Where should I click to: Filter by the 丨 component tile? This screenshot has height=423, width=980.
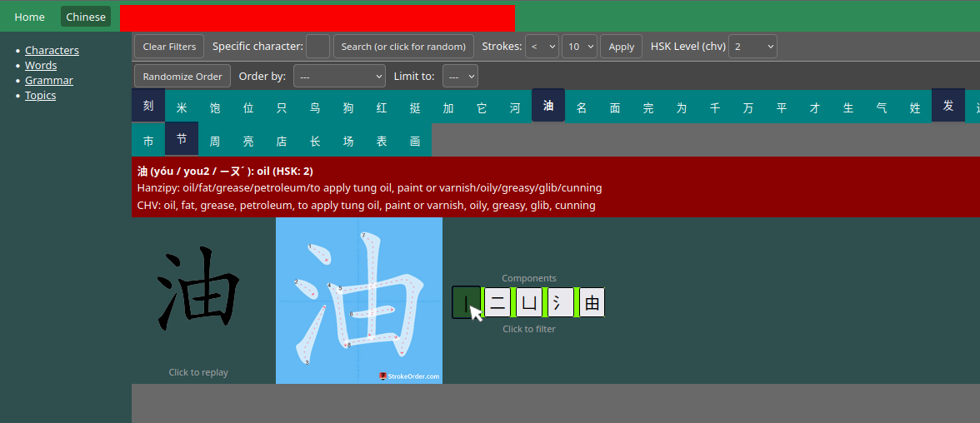pyautogui.click(x=467, y=302)
